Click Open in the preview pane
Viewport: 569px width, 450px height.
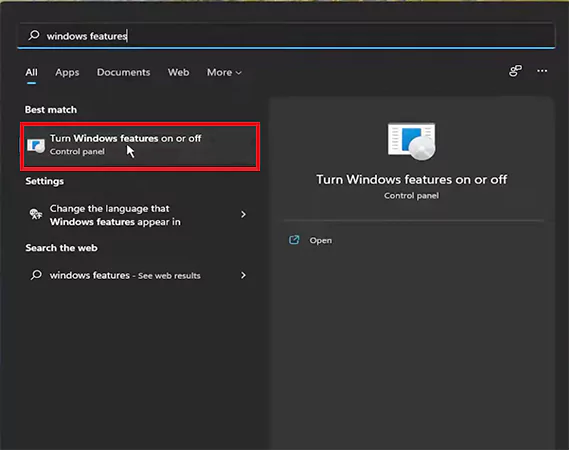[320, 241]
